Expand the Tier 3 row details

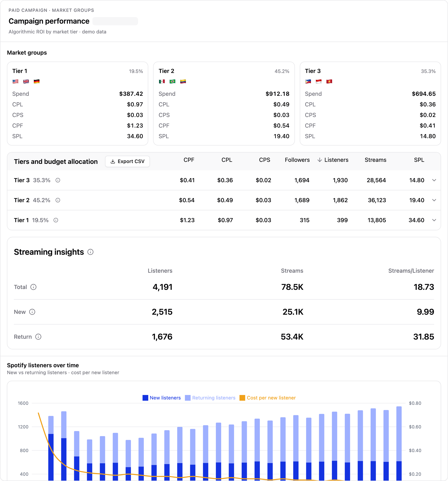[x=434, y=180]
